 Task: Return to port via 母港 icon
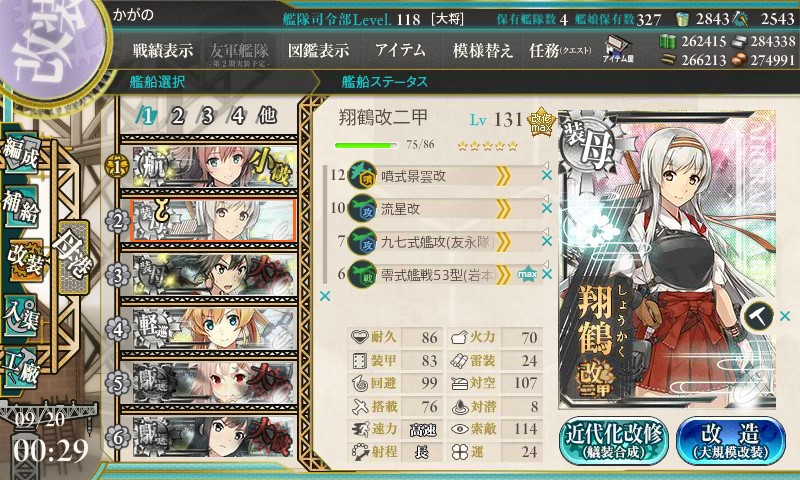click(x=74, y=257)
